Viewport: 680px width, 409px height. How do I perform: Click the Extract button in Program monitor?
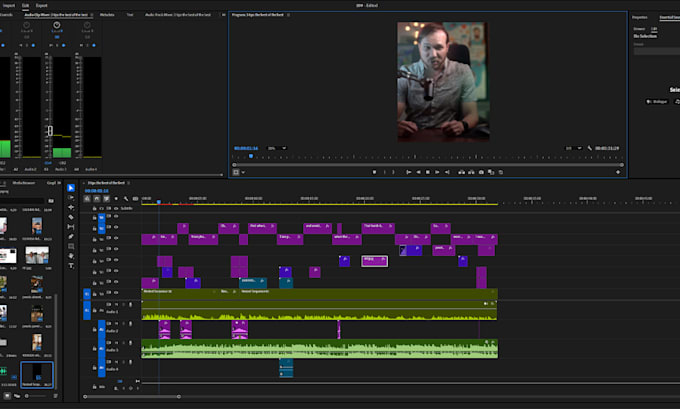(471, 172)
